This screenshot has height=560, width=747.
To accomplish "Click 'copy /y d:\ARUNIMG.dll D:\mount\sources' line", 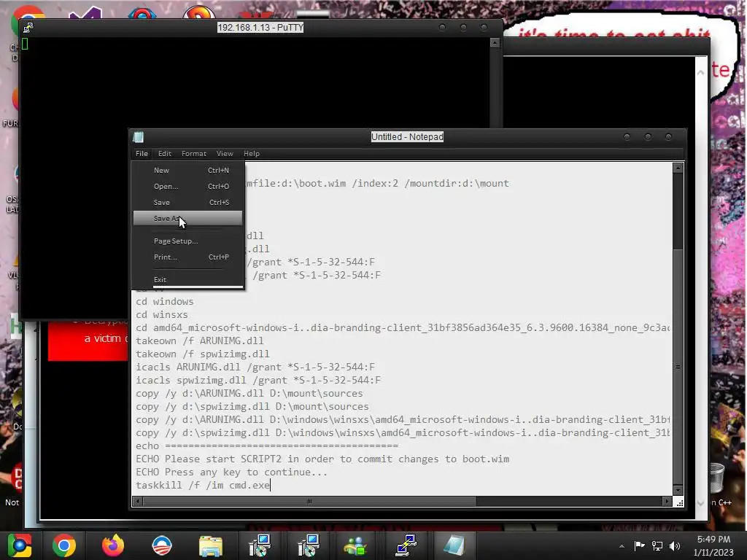I will coord(249,393).
